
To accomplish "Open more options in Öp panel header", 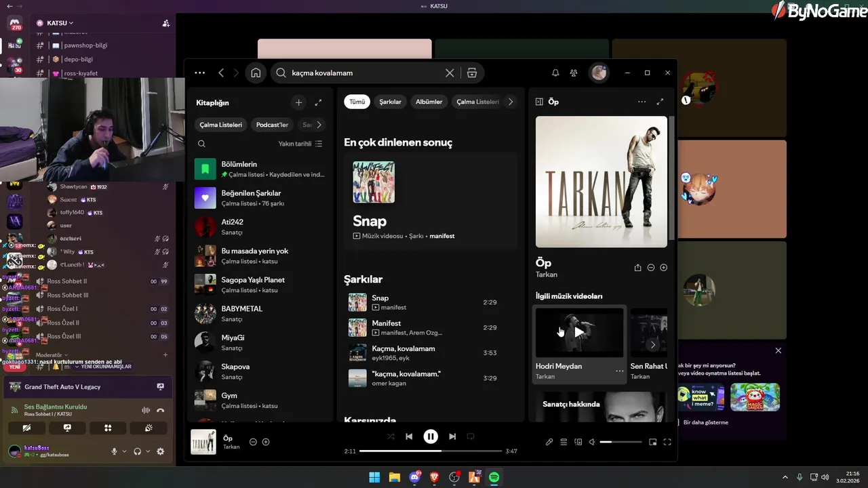I will (x=642, y=102).
